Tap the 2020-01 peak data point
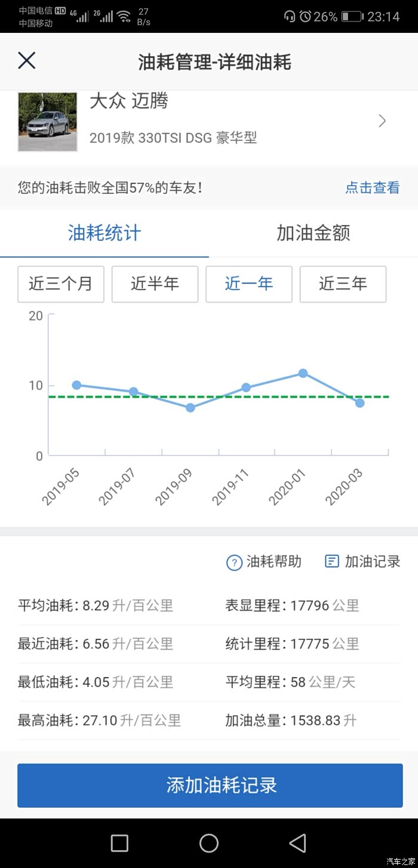Viewport: 418px width, 868px height. tap(303, 373)
